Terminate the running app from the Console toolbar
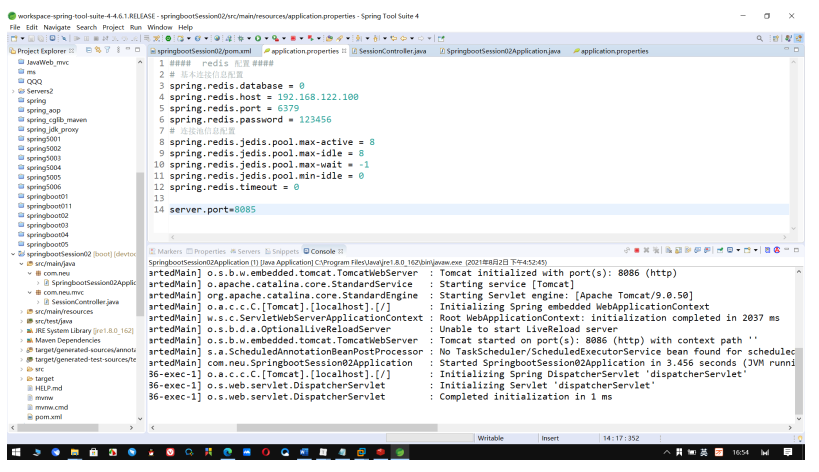This screenshot has width=819, height=472. pos(637,251)
